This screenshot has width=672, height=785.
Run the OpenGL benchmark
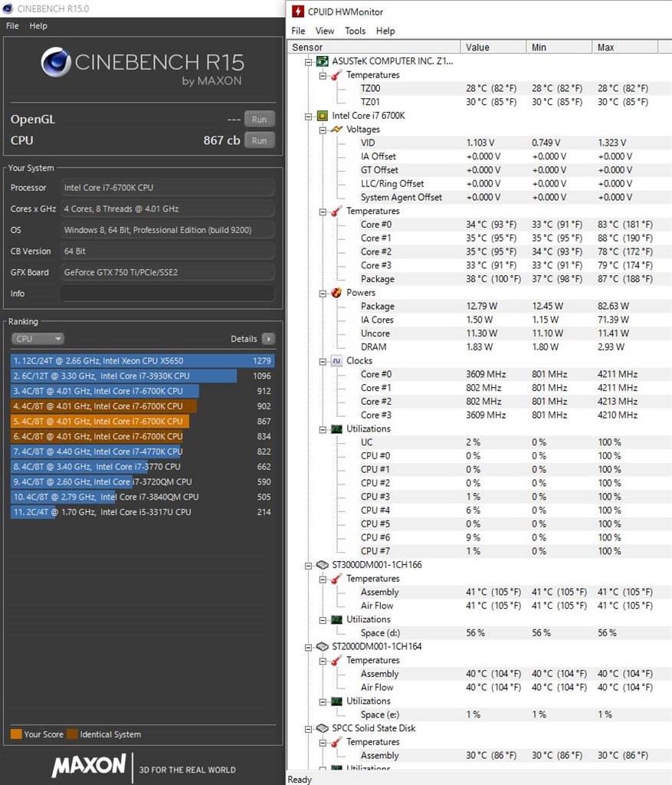[259, 120]
